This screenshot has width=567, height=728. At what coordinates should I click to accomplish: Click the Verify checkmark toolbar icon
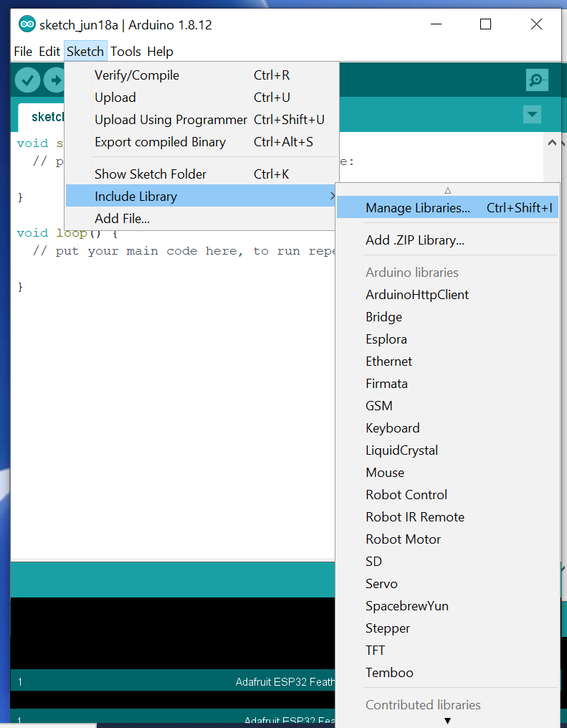point(27,80)
